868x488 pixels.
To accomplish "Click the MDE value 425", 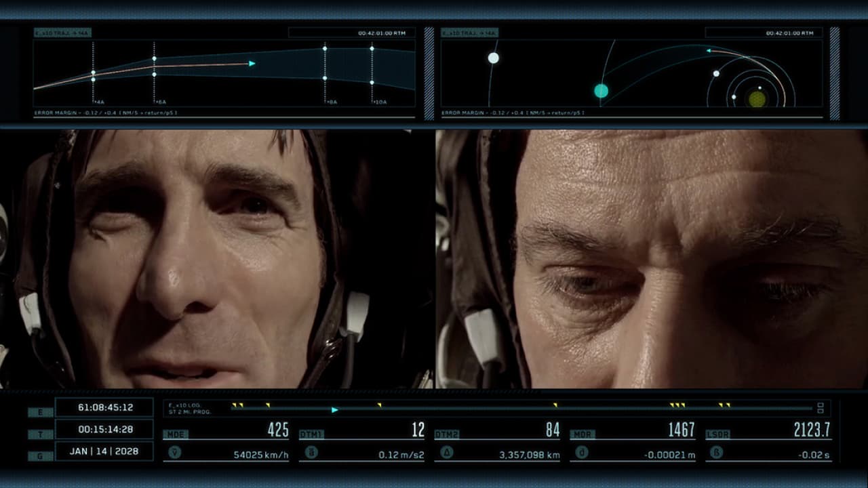I will point(278,430).
